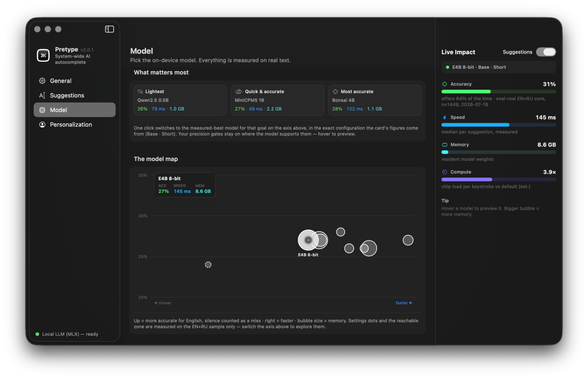Open the General settings section
Screen dimensions: 588x379
coord(75,81)
